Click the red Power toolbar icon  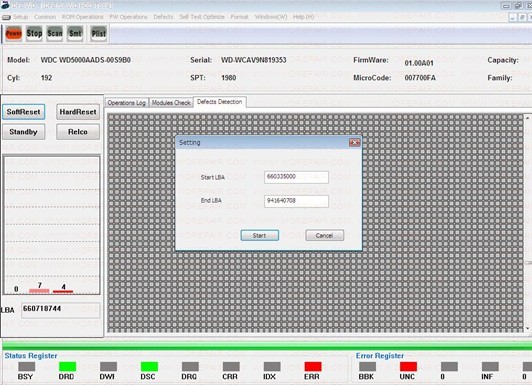coord(14,34)
